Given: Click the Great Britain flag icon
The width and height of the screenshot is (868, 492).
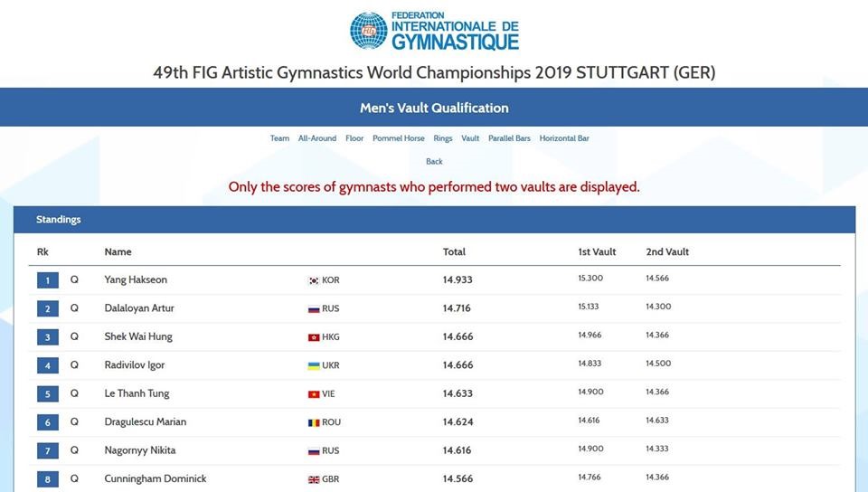Looking at the screenshot, I should 314,480.
